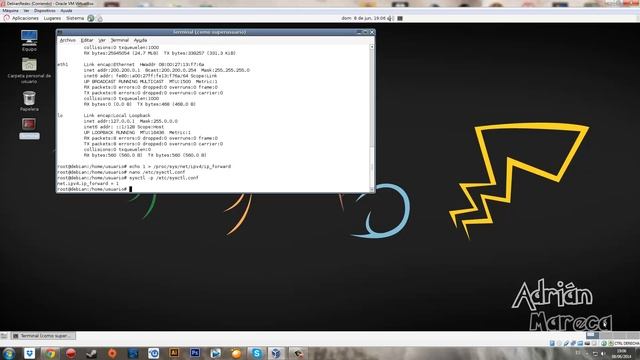
Task: Open Dropbox from Windows taskbar
Action: point(29,353)
